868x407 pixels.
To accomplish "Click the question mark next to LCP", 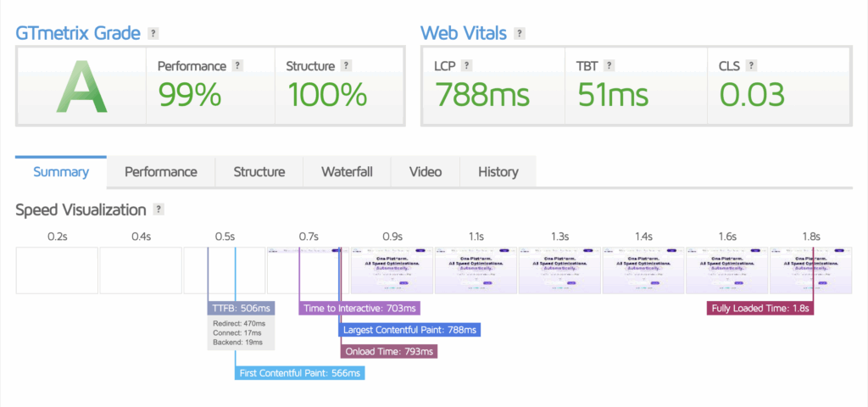I will [467, 66].
